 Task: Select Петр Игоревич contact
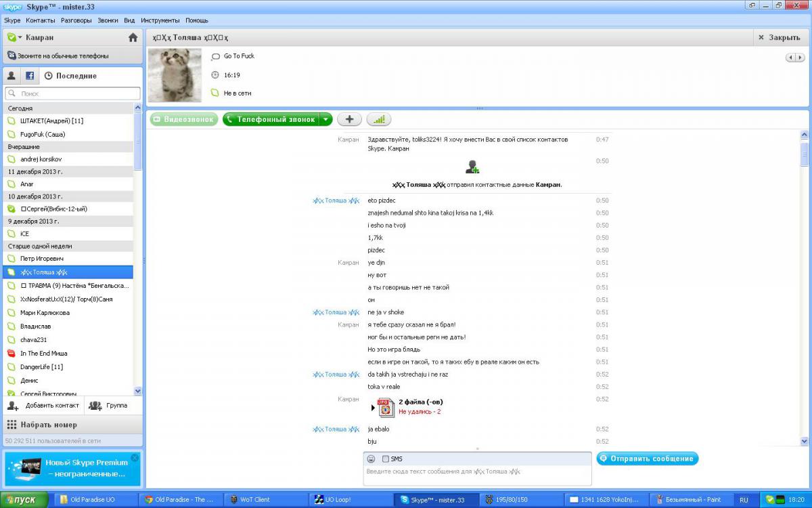click(x=69, y=258)
